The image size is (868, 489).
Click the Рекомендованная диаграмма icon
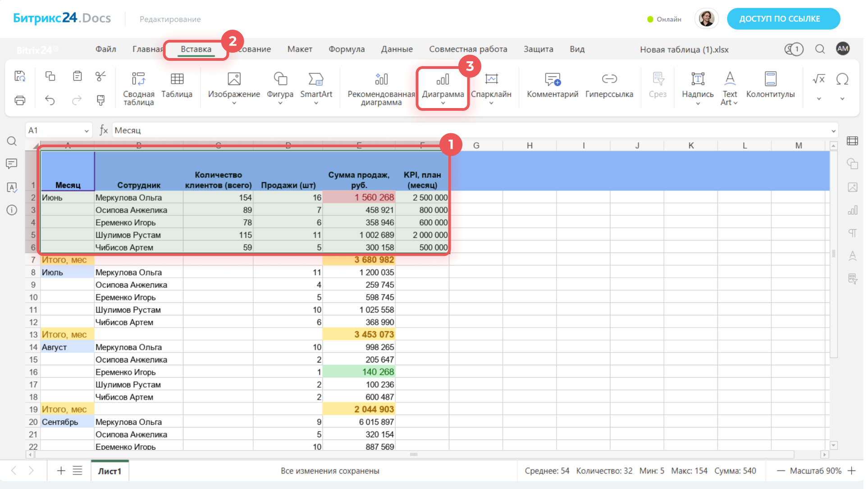click(381, 79)
